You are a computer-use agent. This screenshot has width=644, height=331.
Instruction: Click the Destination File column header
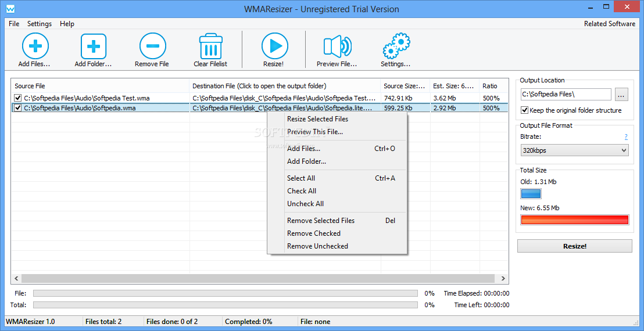(285, 86)
